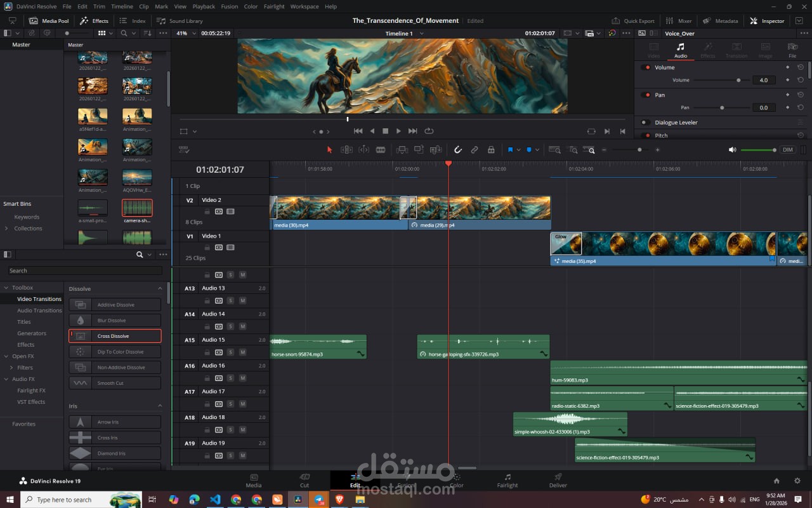
Task: Open the Media Pool panel
Action: pyautogui.click(x=49, y=20)
